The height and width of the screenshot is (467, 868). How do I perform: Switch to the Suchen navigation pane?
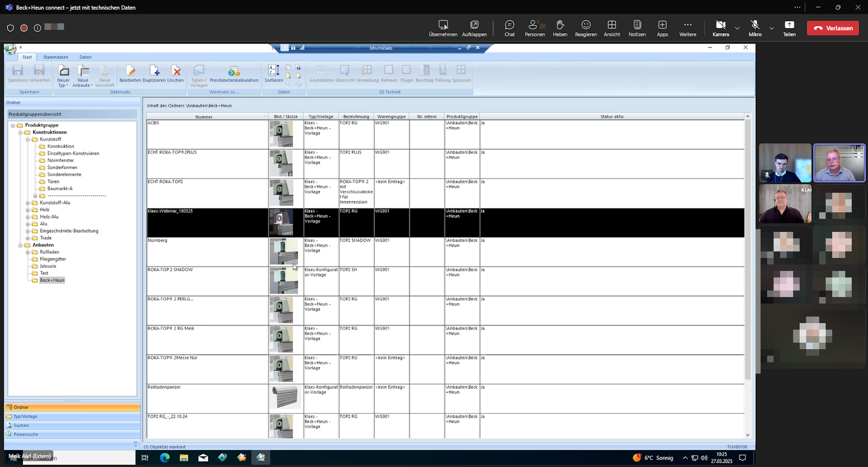tap(72, 426)
